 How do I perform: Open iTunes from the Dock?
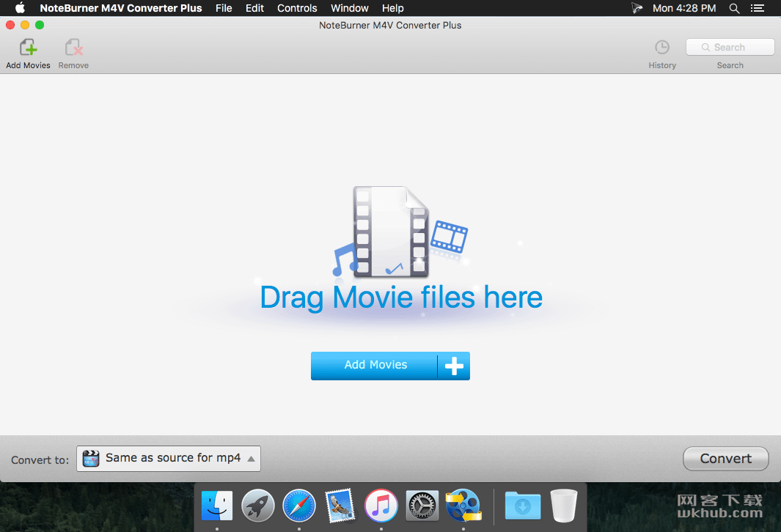381,506
